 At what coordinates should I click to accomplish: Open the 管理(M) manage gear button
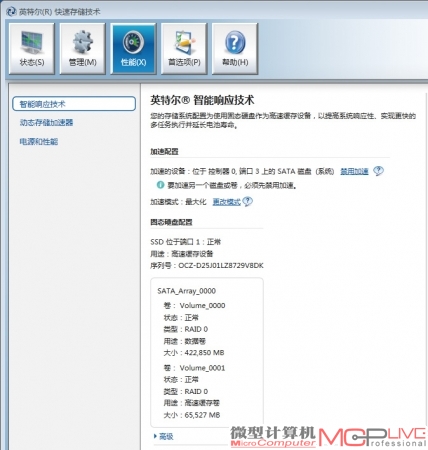[83, 48]
